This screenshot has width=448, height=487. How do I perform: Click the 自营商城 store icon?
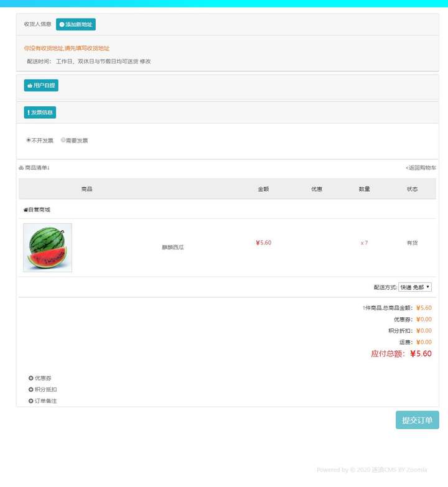point(26,210)
